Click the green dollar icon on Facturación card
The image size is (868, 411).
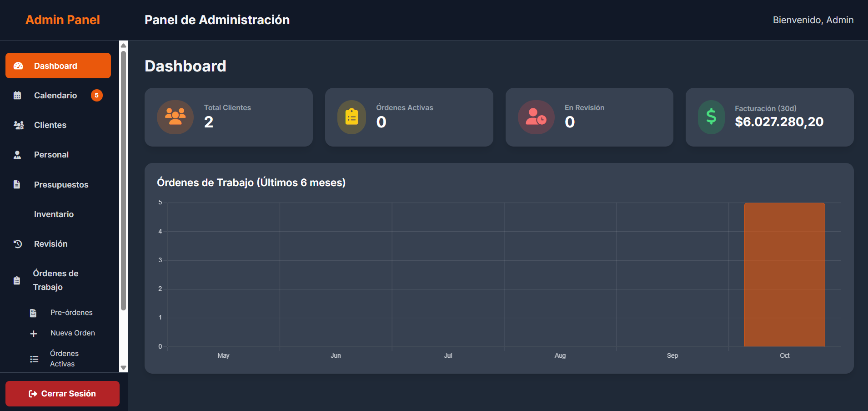point(711,117)
